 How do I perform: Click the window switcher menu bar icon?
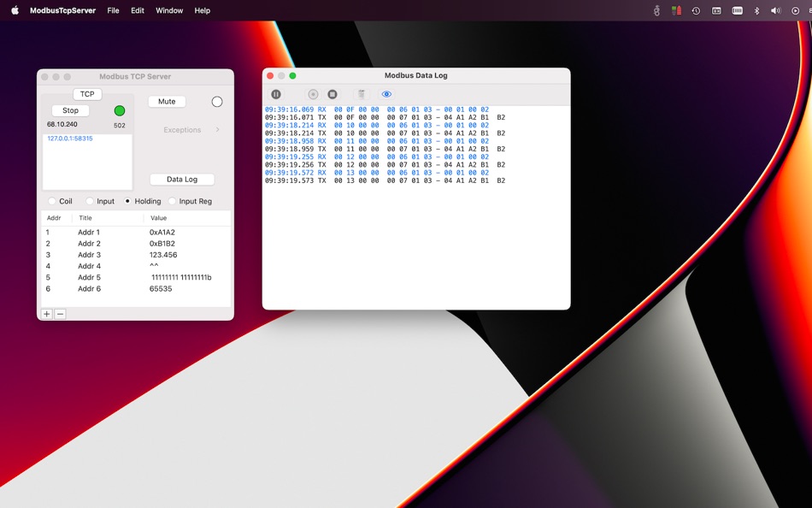click(717, 10)
